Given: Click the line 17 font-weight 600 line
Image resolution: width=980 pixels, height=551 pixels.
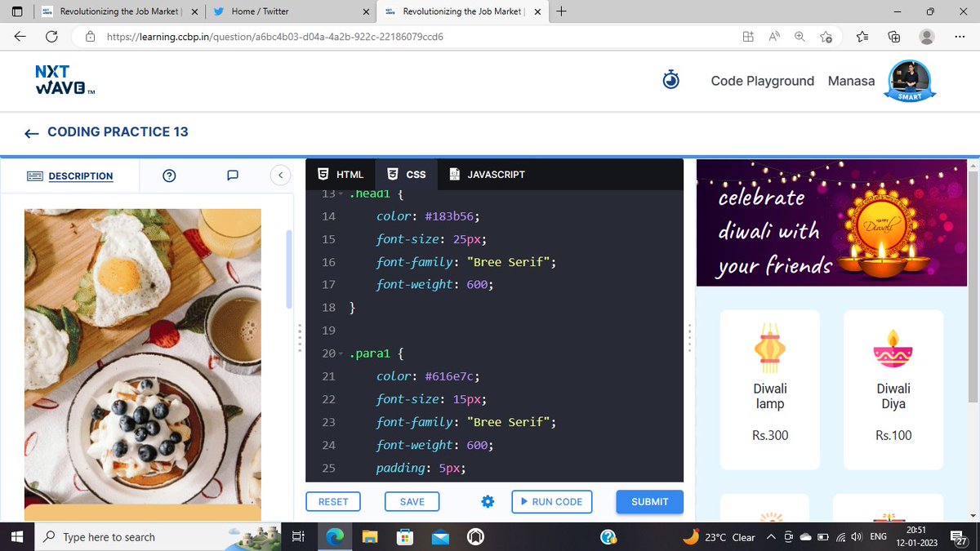Looking at the screenshot, I should (434, 285).
